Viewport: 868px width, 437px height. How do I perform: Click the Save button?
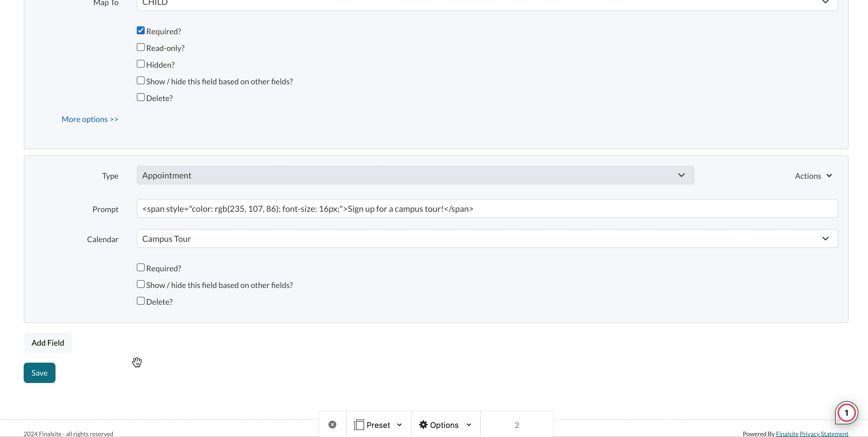(39, 373)
